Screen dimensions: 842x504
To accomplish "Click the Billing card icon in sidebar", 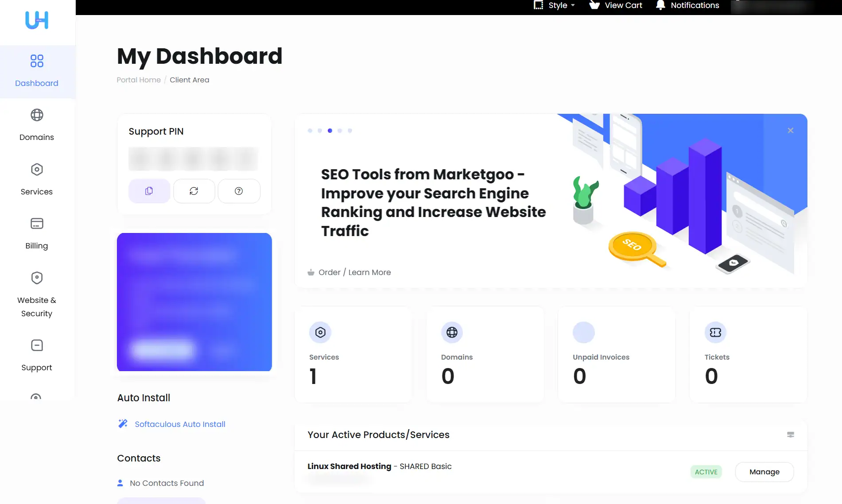I will click(x=37, y=224).
